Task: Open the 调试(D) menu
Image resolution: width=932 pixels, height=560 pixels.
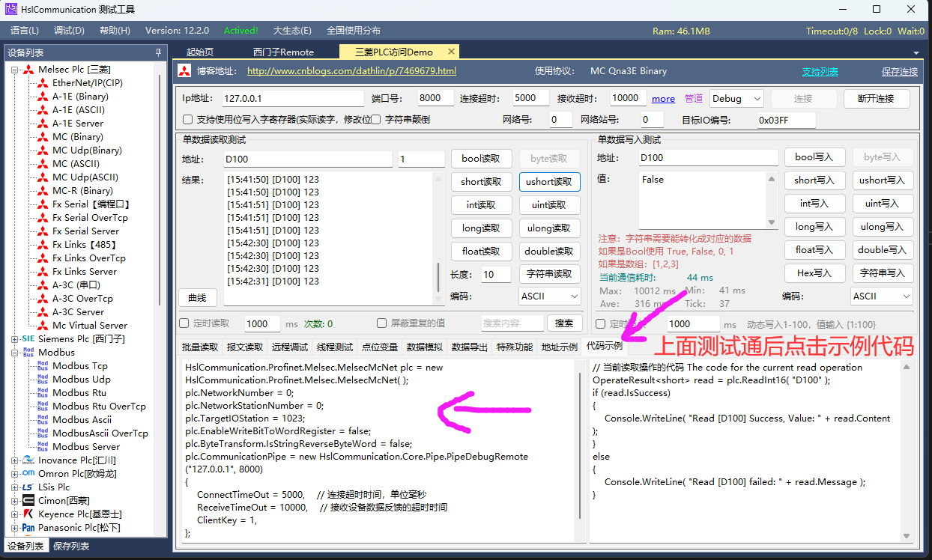Action: point(69,31)
